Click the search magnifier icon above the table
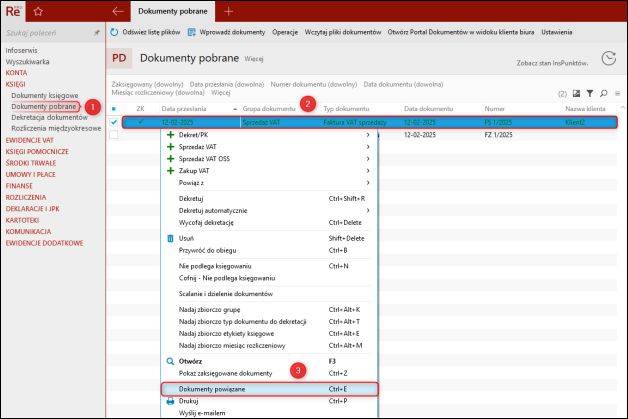Viewport: 628px width, 419px height. point(604,92)
